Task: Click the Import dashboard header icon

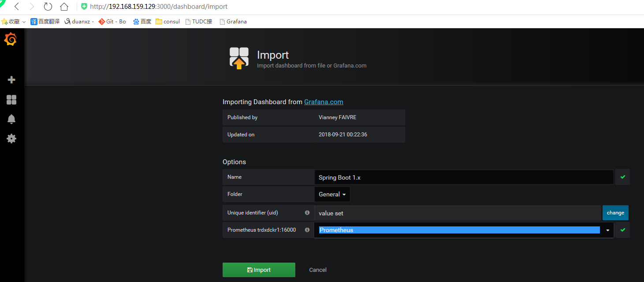Action: point(239,58)
